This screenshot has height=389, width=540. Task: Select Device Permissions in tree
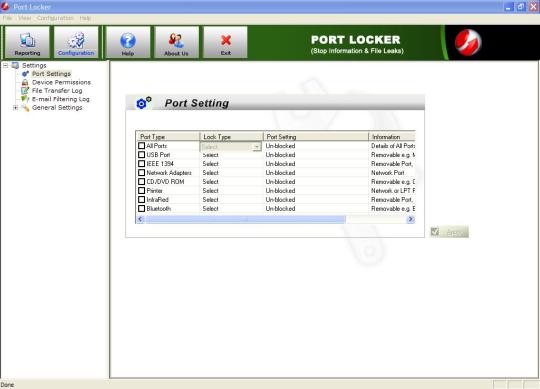click(x=61, y=82)
